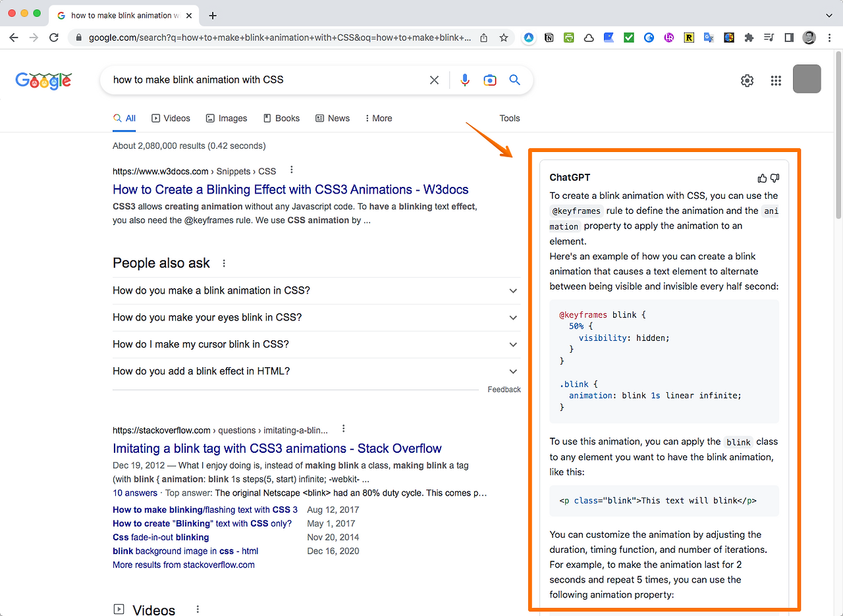The height and width of the screenshot is (616, 843).
Task: Click the browser forward arrow
Action: click(34, 38)
